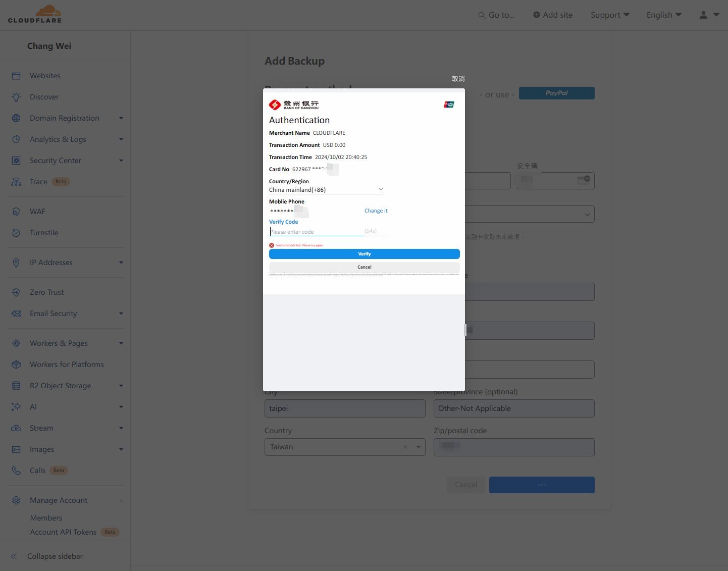Expand the IP Addresses arrow

(121, 263)
